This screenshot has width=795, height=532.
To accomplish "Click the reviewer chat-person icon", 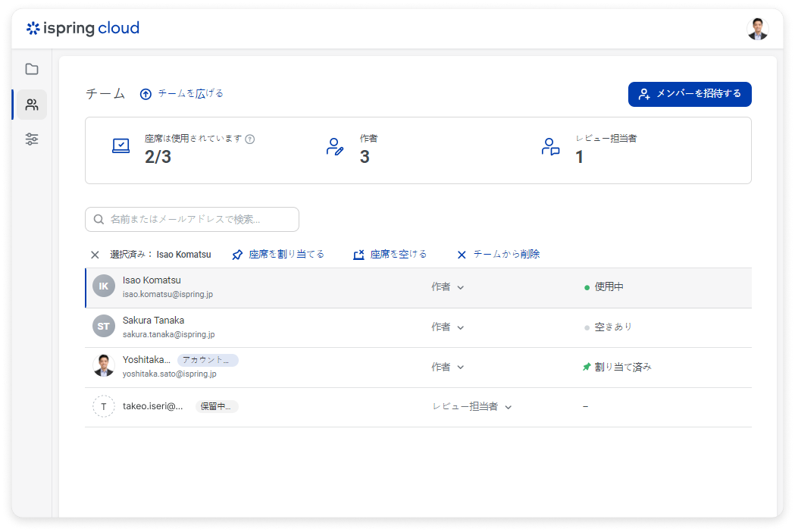I will pos(551,146).
